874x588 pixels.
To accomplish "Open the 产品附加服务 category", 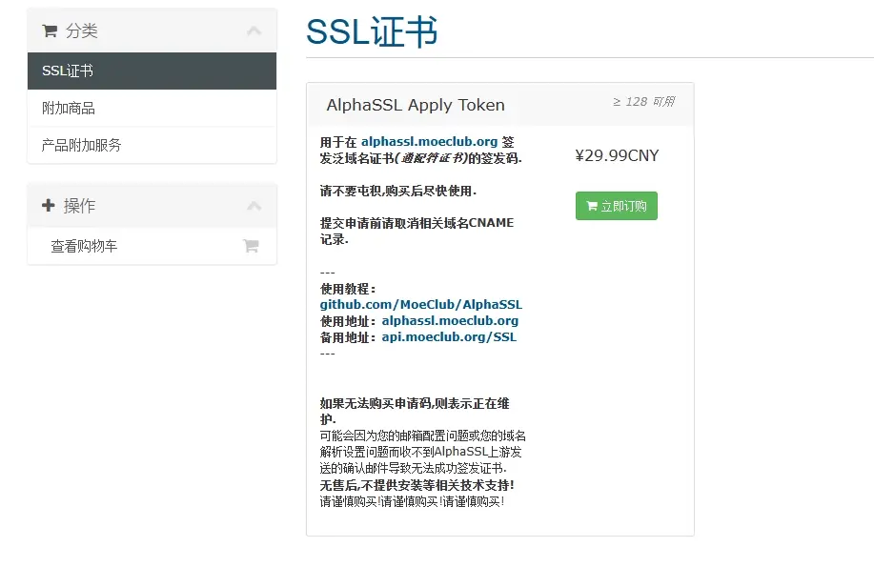I will (x=152, y=145).
